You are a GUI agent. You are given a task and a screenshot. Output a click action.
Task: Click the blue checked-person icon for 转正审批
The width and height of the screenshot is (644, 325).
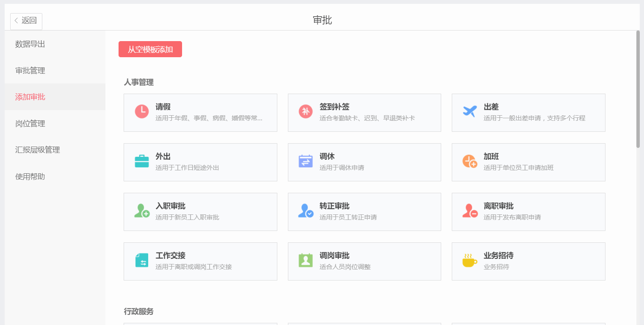(306, 211)
